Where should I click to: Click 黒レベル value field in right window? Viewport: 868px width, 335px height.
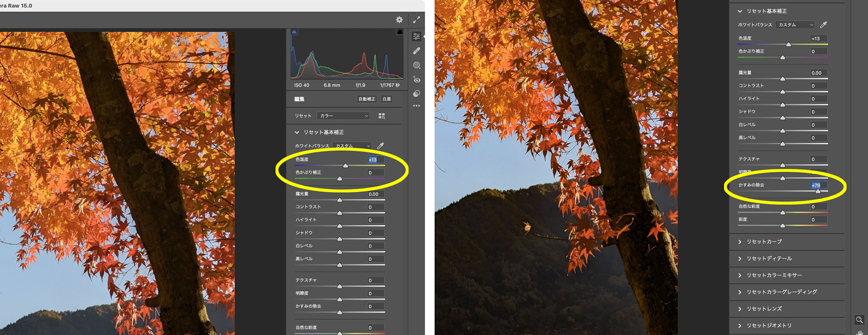tap(819, 138)
